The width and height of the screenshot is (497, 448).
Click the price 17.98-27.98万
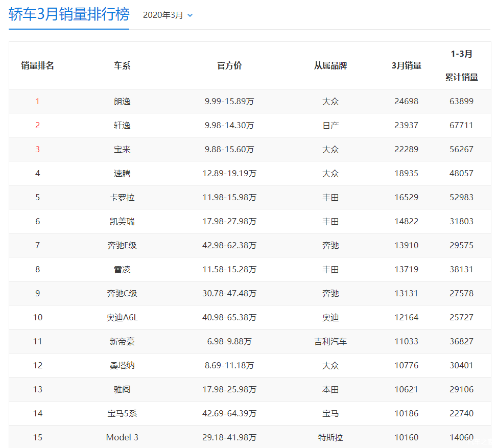point(229,221)
